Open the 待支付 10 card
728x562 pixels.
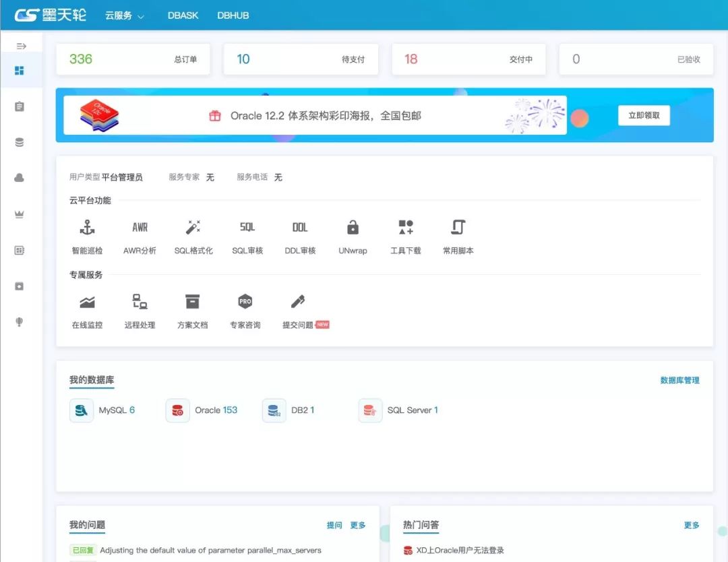coord(301,59)
